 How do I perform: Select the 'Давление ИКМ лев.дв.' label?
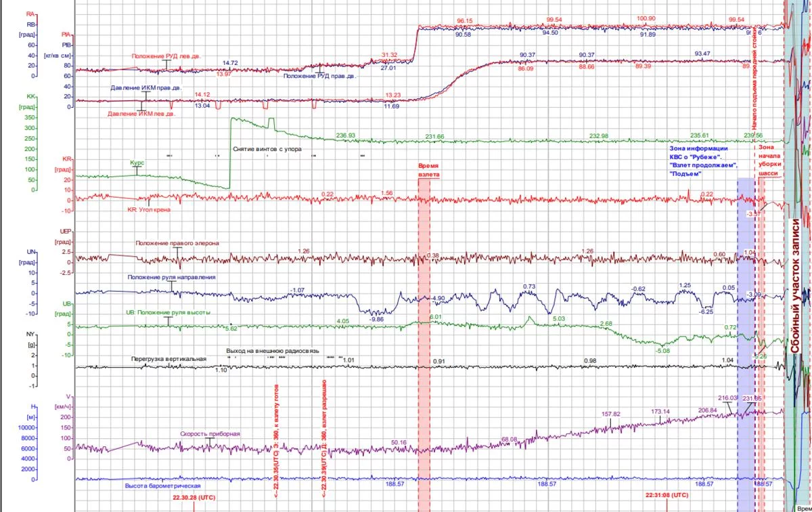[141, 114]
